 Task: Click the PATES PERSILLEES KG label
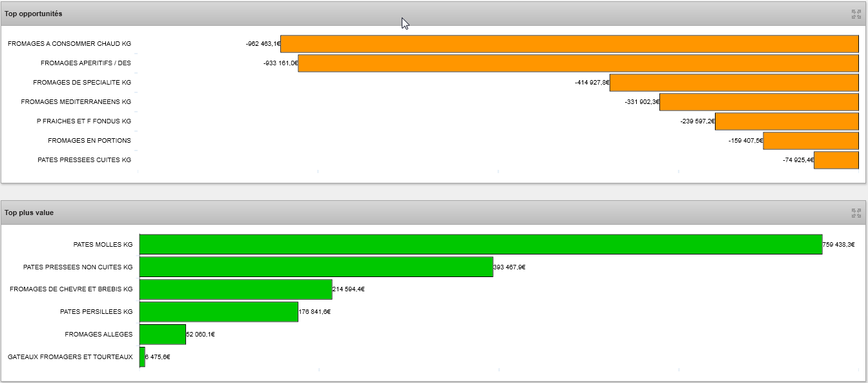[96, 312]
